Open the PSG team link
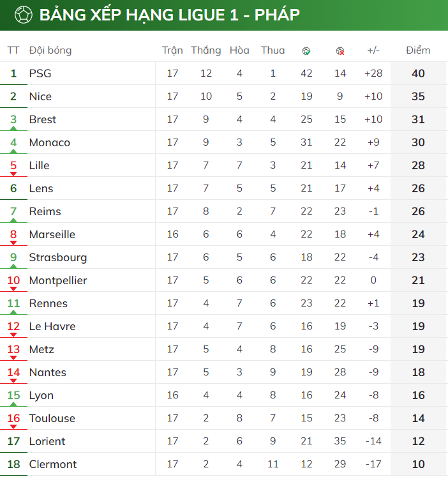Image resolution: width=448 pixels, height=477 pixels. [40, 73]
